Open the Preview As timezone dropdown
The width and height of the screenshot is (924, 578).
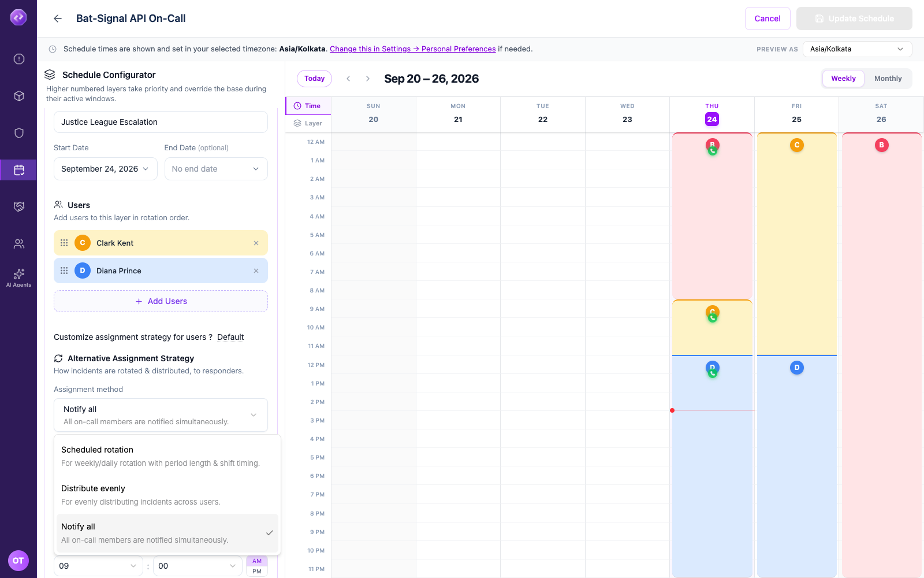(x=858, y=49)
